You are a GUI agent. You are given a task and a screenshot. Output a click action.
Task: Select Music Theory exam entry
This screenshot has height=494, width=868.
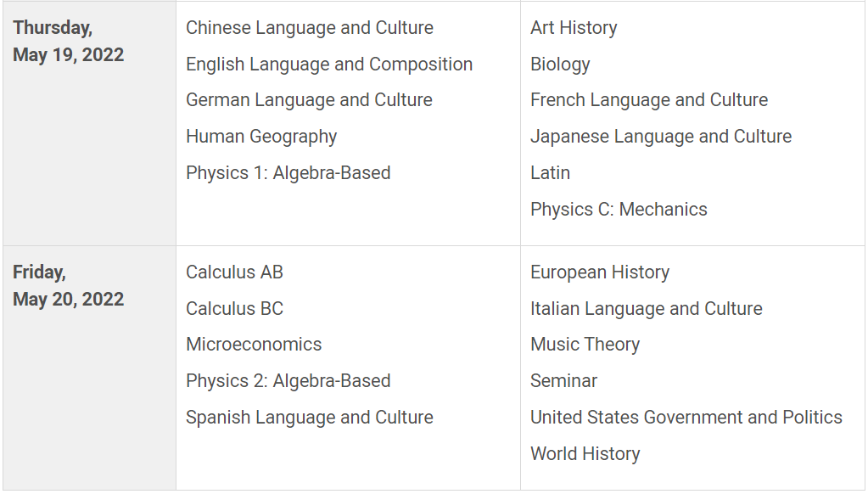[585, 345]
